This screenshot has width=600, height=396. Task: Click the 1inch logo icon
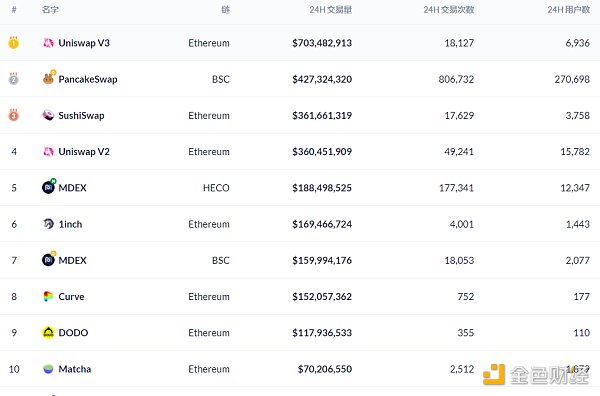tap(48, 224)
